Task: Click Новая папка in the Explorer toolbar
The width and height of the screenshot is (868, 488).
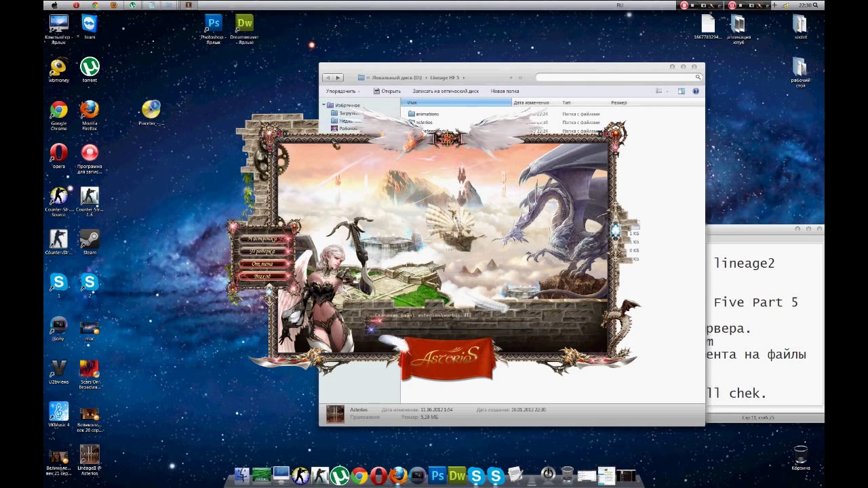Action: click(505, 91)
